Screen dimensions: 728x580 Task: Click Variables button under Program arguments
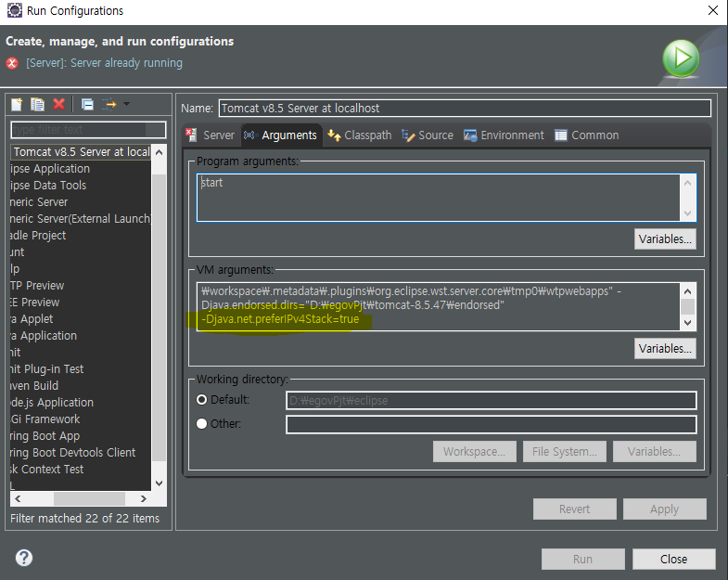(x=665, y=238)
